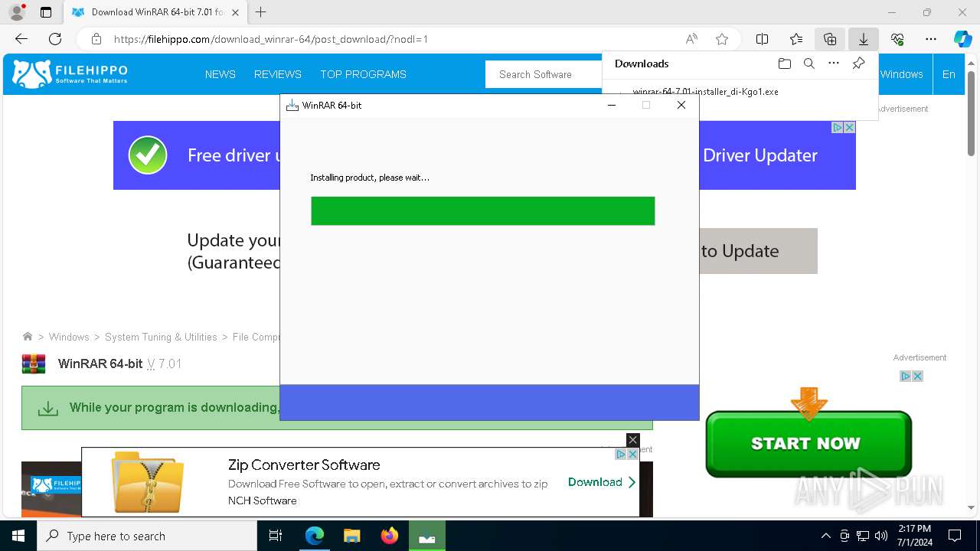The width and height of the screenshot is (980, 551).
Task: Close the Zip Converter ad overlay
Action: click(x=632, y=440)
